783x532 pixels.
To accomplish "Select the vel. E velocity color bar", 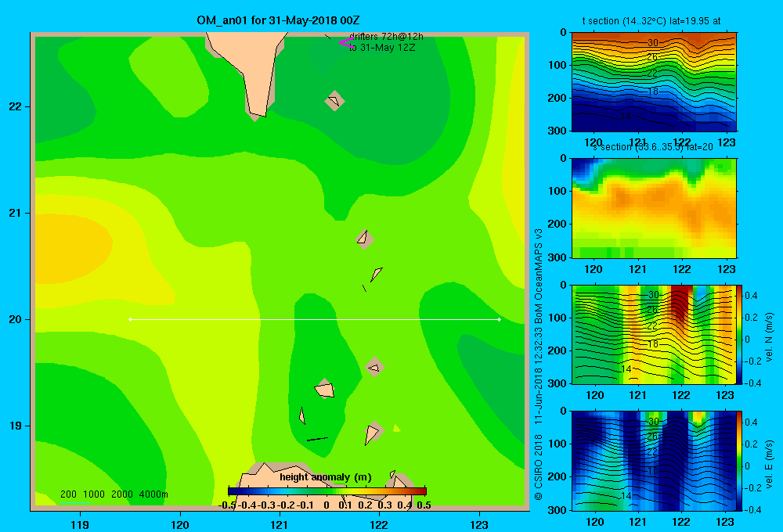I will pos(739,461).
